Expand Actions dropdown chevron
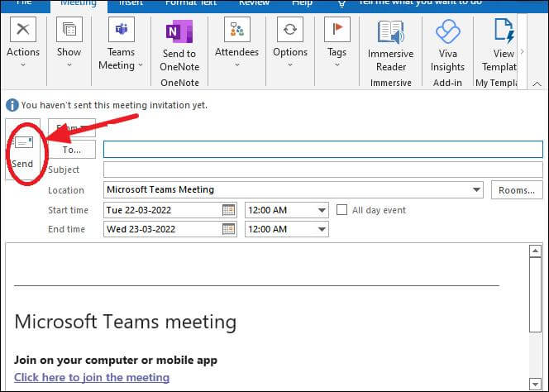The image size is (549, 392). (x=23, y=65)
